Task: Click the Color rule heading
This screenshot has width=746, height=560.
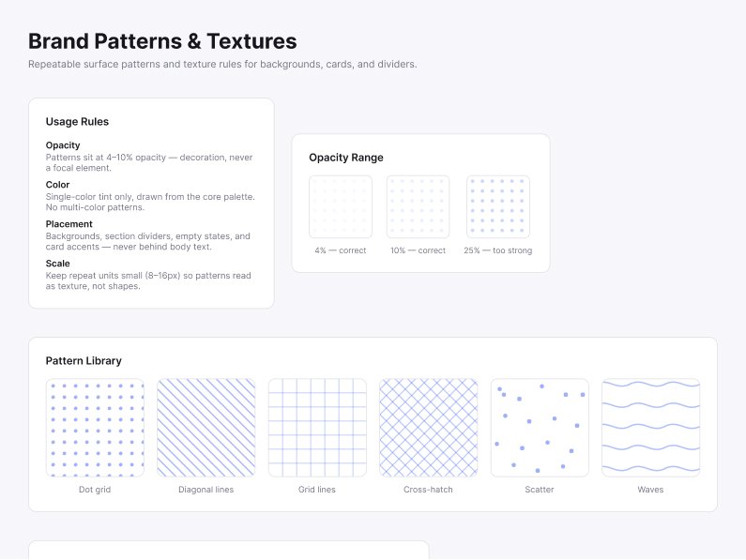Action: (57, 185)
